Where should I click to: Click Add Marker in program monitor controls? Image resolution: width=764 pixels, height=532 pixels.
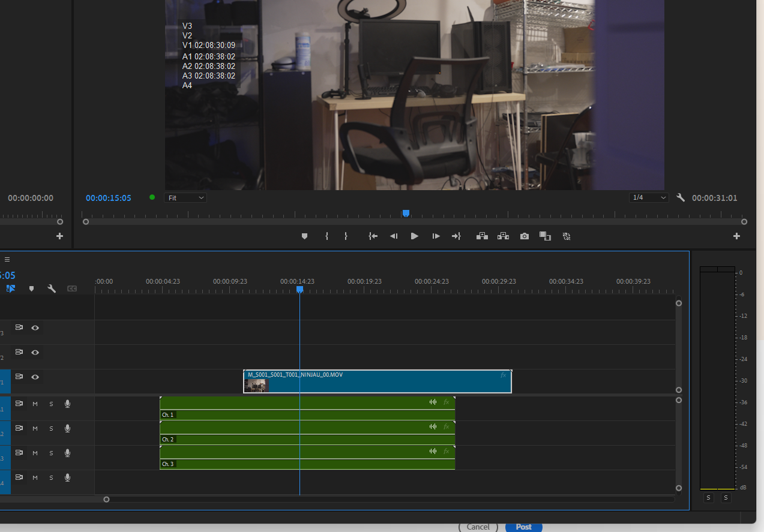pos(304,236)
